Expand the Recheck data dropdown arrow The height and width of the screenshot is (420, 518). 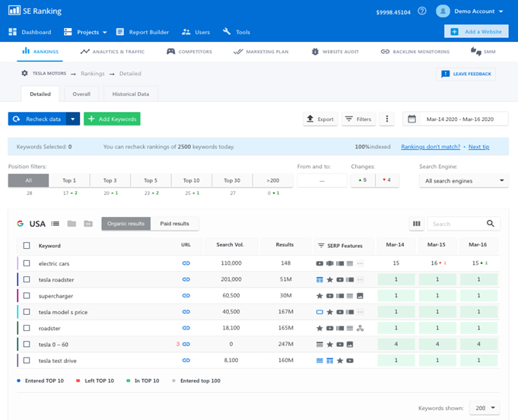click(73, 119)
